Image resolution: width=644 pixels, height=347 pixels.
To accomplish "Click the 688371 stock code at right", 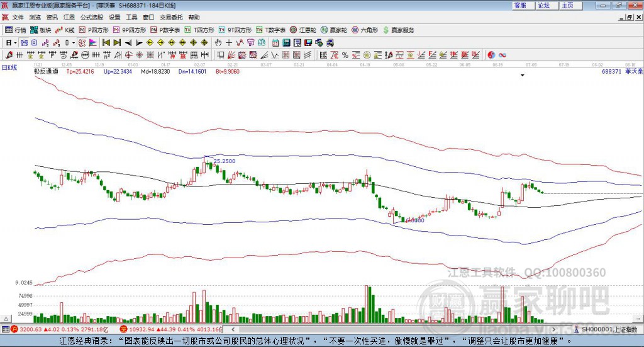I will coord(611,72).
